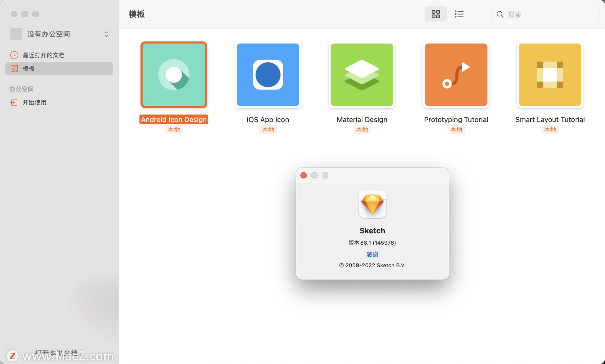Click the 办公空间 section header

21,89
